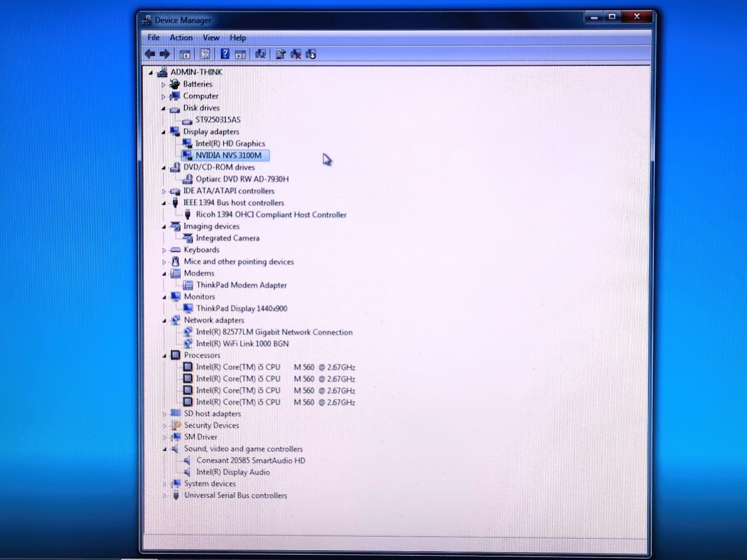Open the Help menu
Image resolution: width=747 pixels, height=560 pixels.
[x=238, y=38]
